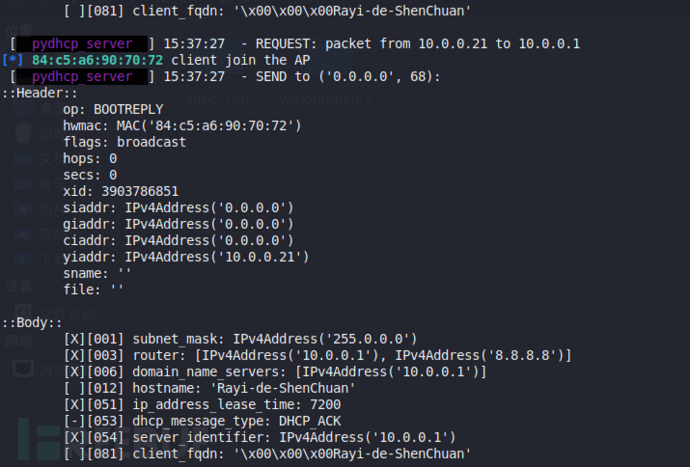Click the DHCP_ACK message type text
Screen dimensions: 690x467
pyautogui.click(x=310, y=421)
